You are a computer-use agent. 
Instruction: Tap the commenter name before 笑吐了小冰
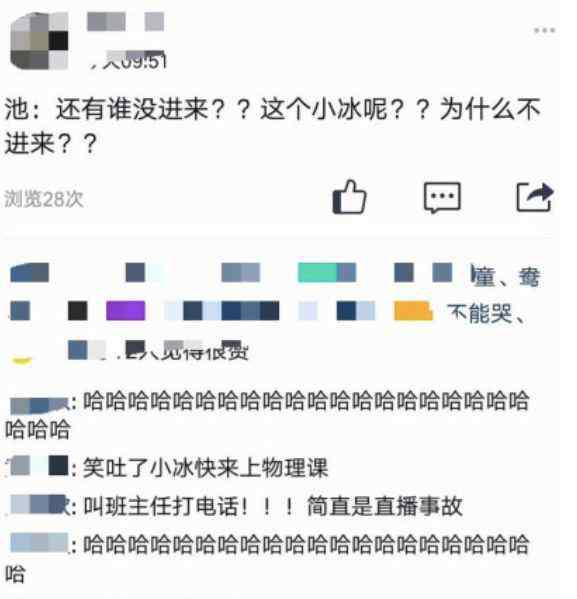pyautogui.click(x=38, y=466)
